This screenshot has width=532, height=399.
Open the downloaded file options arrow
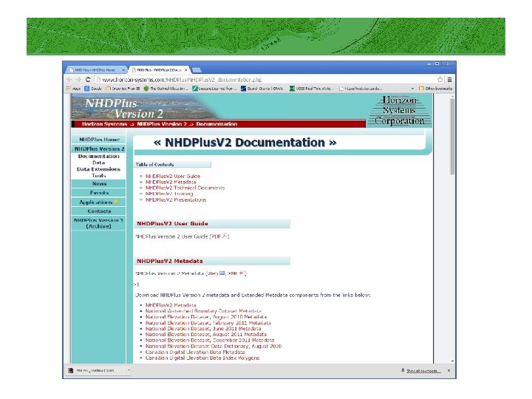pos(129,370)
